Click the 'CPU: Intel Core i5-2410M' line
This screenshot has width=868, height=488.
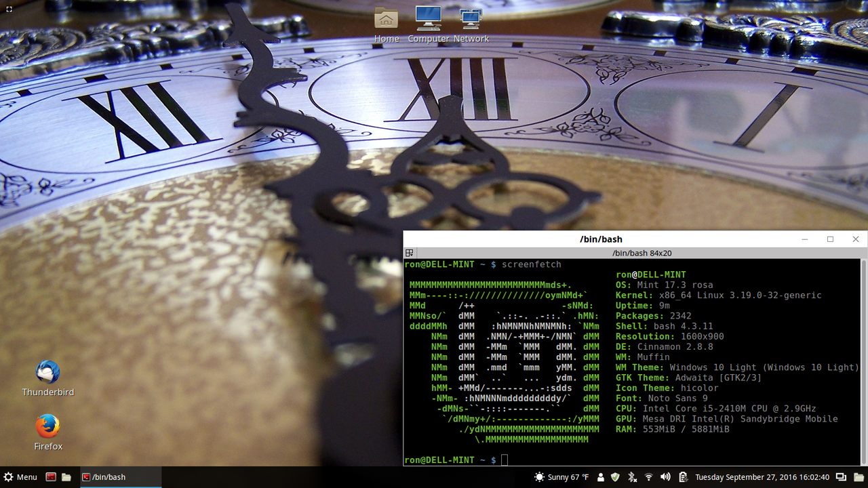click(716, 409)
